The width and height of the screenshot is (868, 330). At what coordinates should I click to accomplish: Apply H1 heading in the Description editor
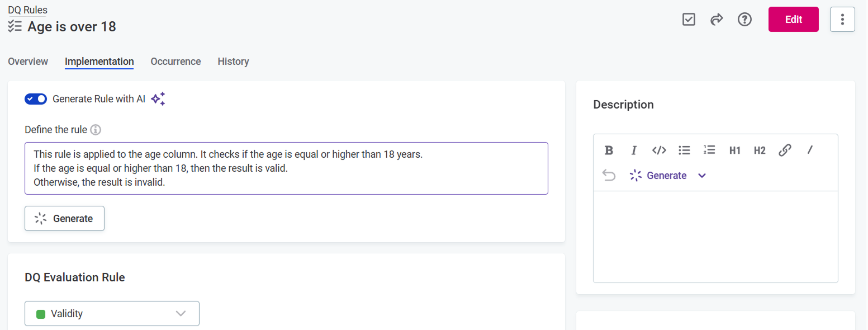734,150
